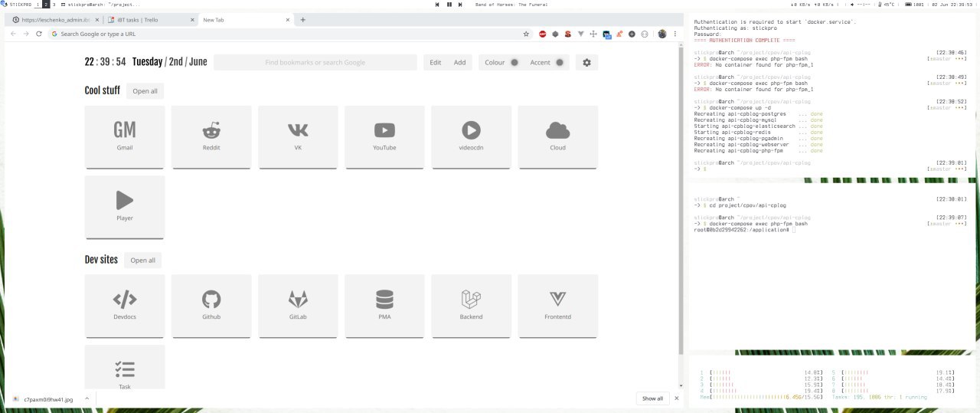
Task: Bookmark this page with the star icon
Action: [x=526, y=34]
